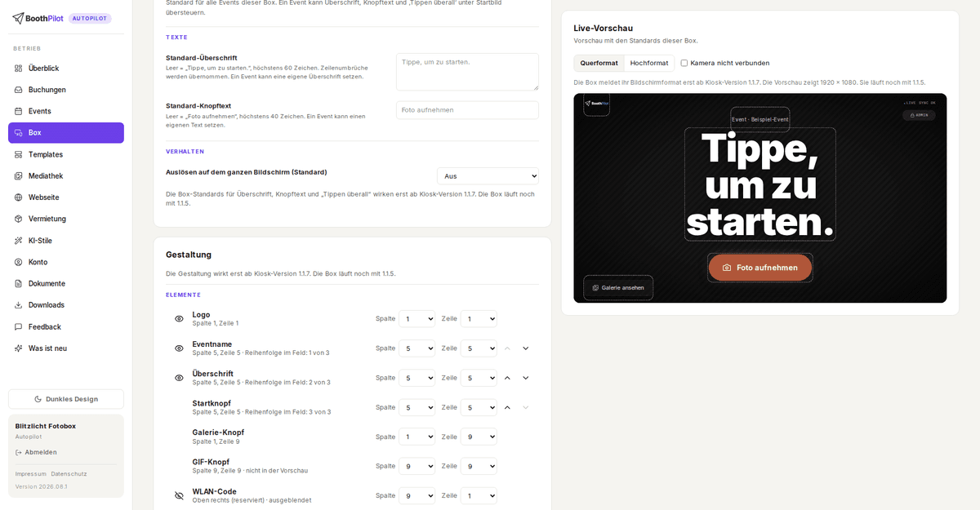
Task: Show the hidden WLAN-Code element
Action: tap(179, 495)
